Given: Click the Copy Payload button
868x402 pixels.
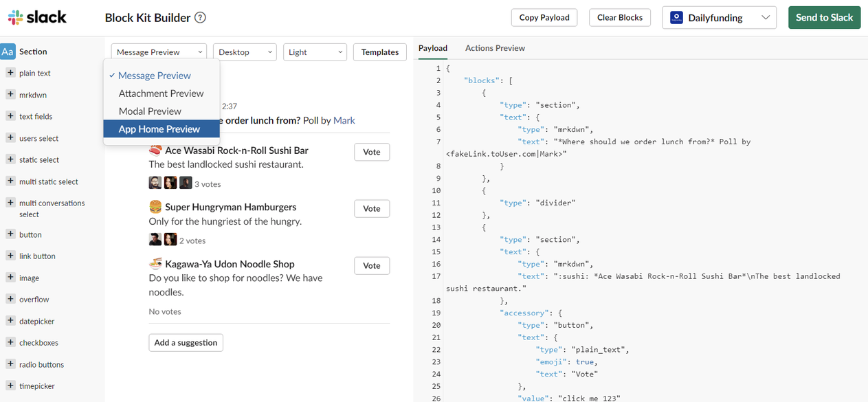Looking at the screenshot, I should point(544,18).
